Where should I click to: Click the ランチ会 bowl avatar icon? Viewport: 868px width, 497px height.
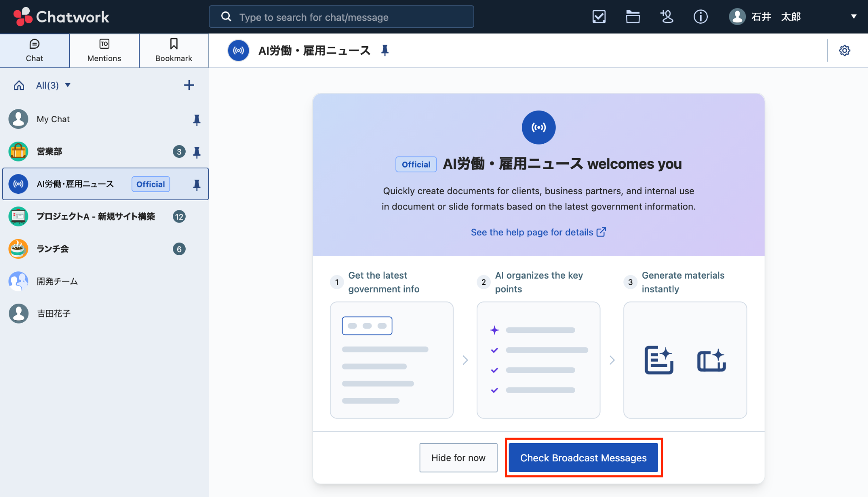(x=18, y=249)
